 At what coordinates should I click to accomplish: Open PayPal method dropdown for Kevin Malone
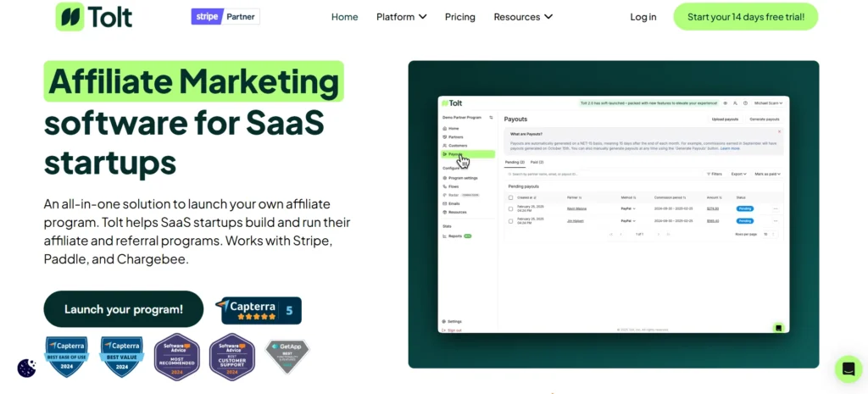click(x=628, y=208)
